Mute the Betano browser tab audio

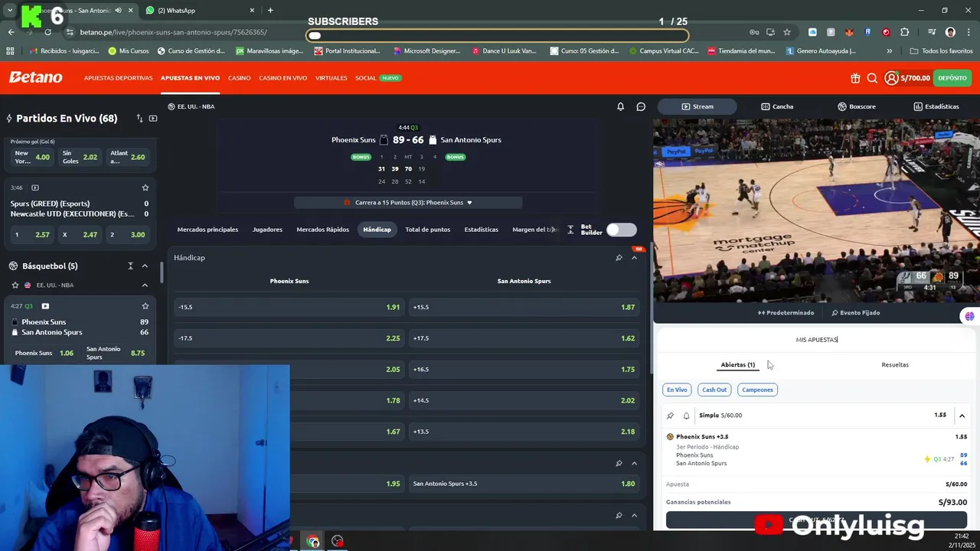click(x=118, y=11)
